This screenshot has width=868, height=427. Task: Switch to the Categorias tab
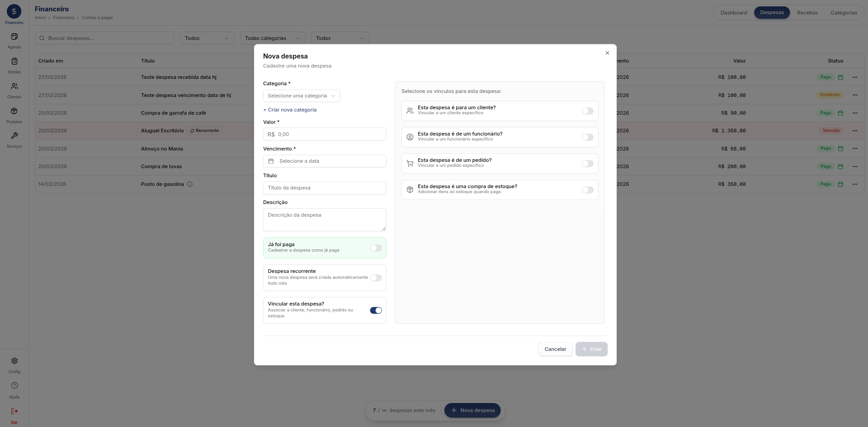pyautogui.click(x=844, y=13)
